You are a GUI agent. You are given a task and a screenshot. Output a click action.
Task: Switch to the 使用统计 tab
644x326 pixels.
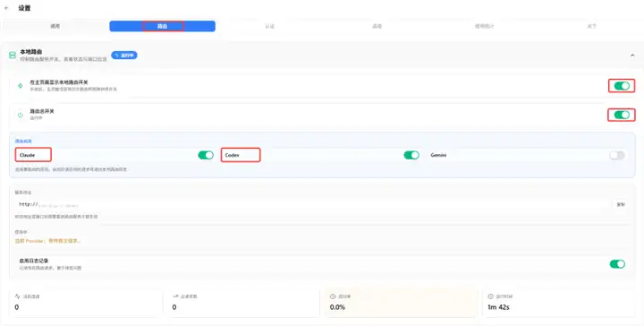tap(484, 26)
